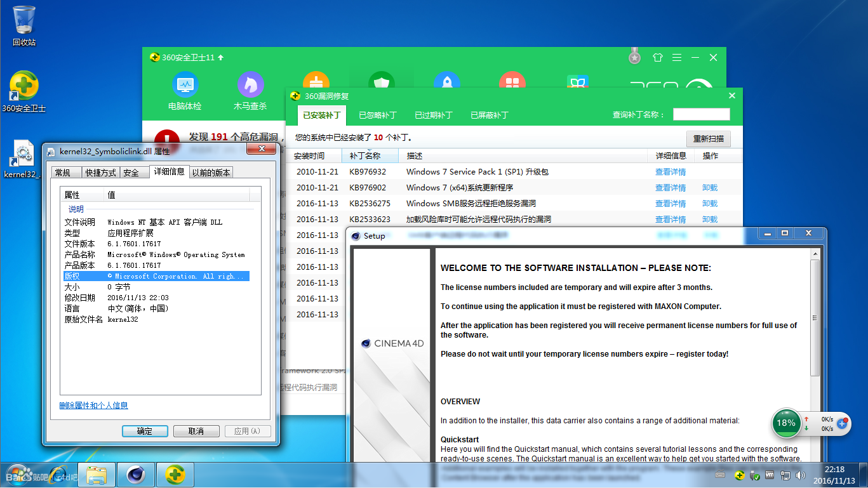Select the 安全 tab in properties dialog
Screen dimensions: 868x488
[x=131, y=173]
